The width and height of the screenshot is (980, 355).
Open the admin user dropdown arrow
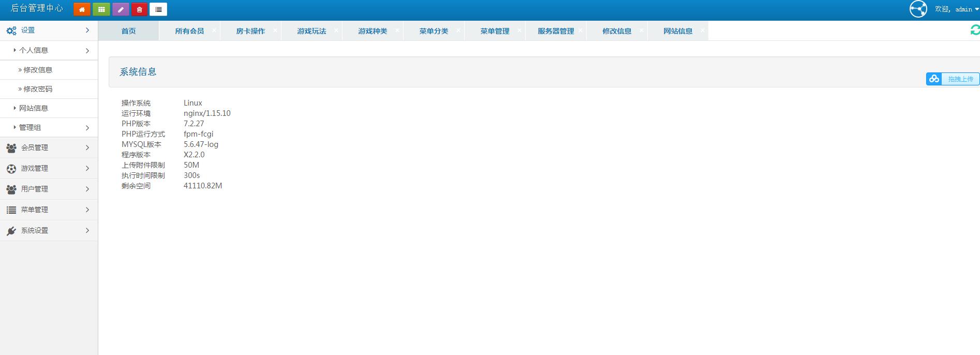[x=976, y=9]
